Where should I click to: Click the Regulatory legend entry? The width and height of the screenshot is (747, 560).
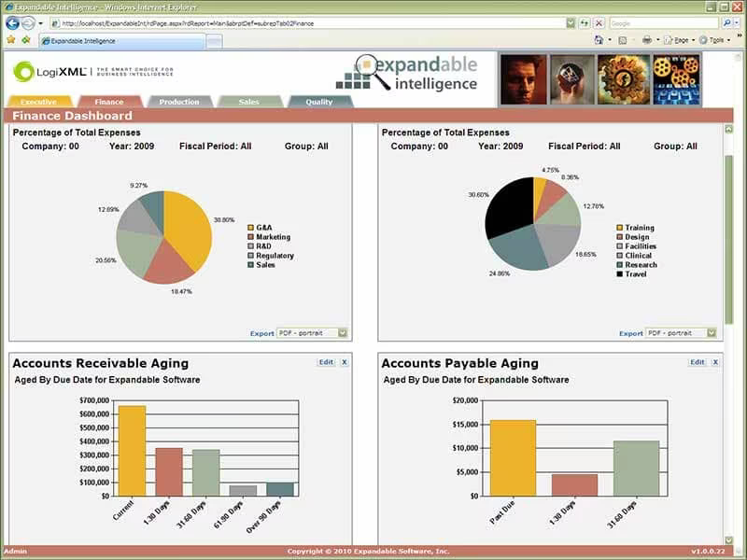coord(271,255)
